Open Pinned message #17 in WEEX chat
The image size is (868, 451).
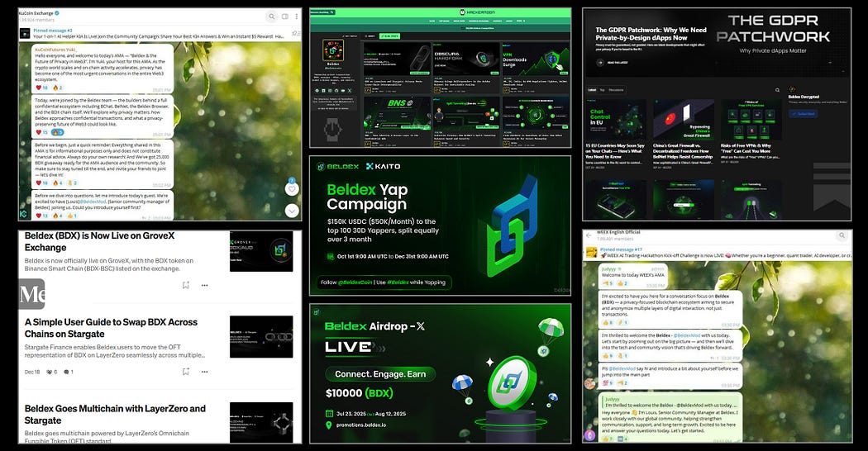tap(725, 252)
